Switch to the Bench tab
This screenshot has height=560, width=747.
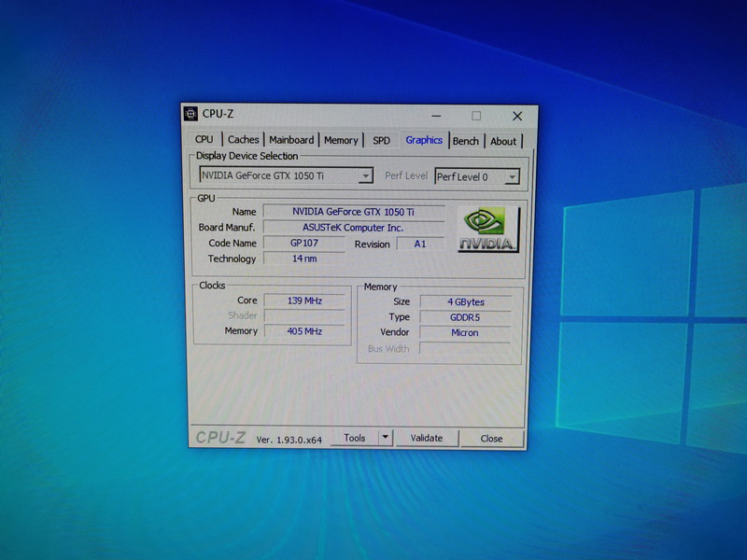click(x=465, y=141)
